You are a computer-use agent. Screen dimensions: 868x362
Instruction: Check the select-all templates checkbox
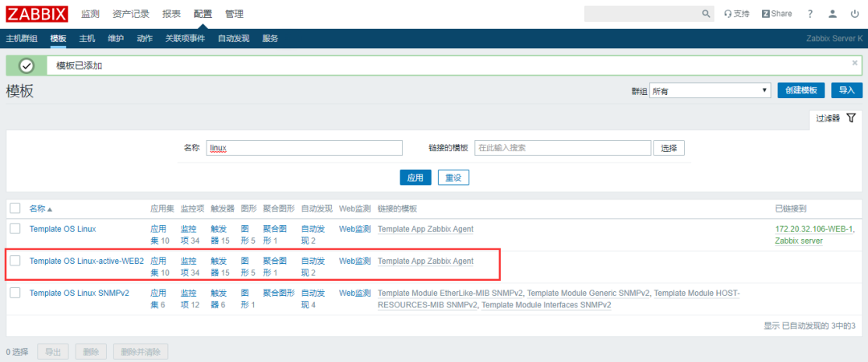point(15,208)
